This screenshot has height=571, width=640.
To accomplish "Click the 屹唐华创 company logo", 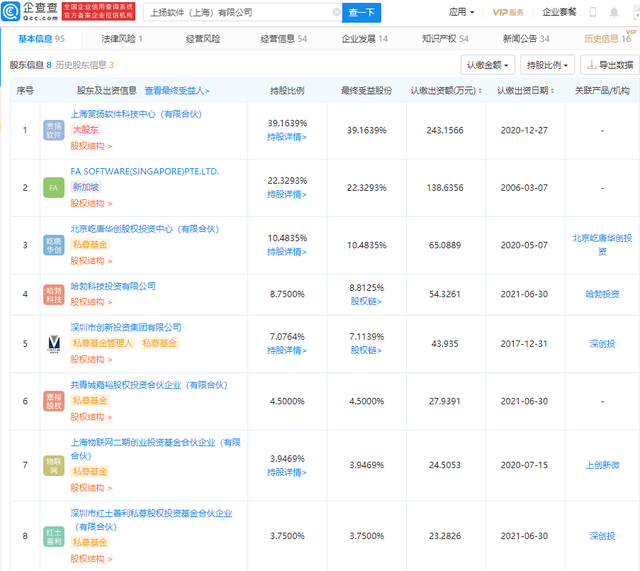I will point(54,245).
